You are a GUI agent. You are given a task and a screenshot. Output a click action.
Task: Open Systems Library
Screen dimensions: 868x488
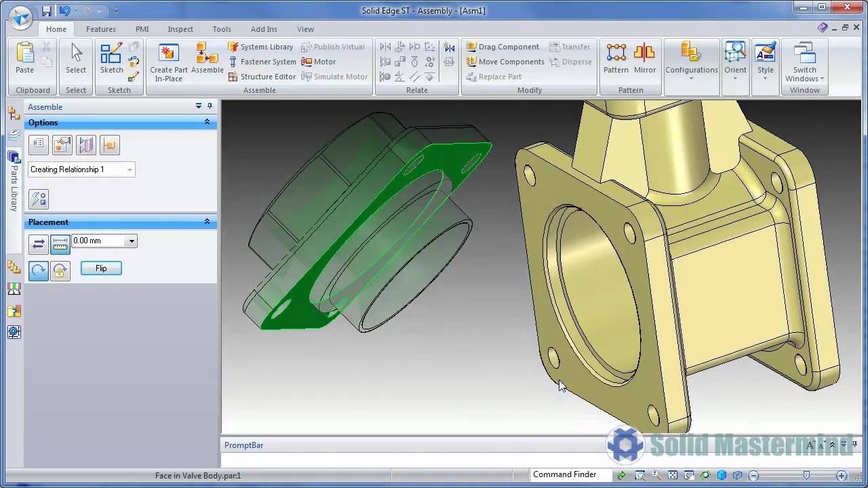click(x=260, y=47)
